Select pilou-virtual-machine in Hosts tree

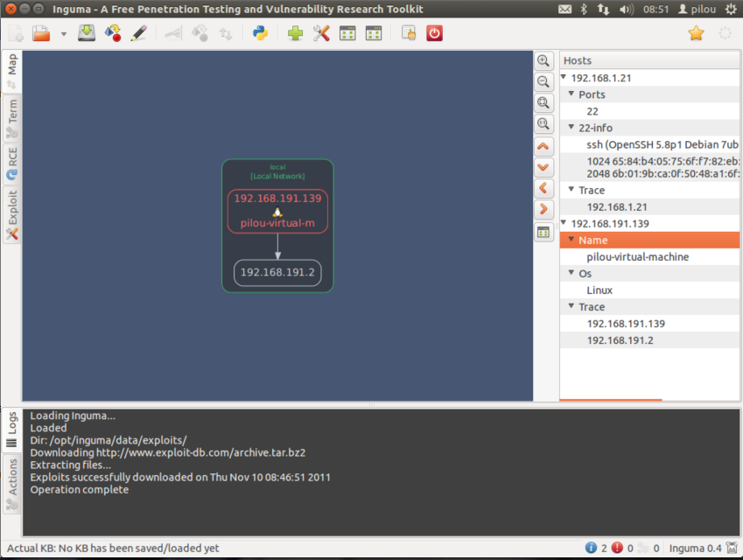click(x=637, y=256)
